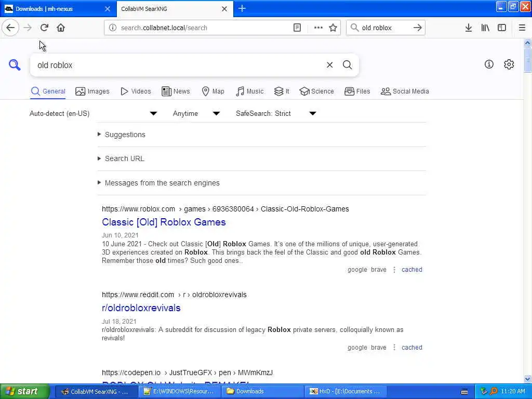
Task: Open result options dots for oldrobloxrevivals
Action: click(394, 348)
